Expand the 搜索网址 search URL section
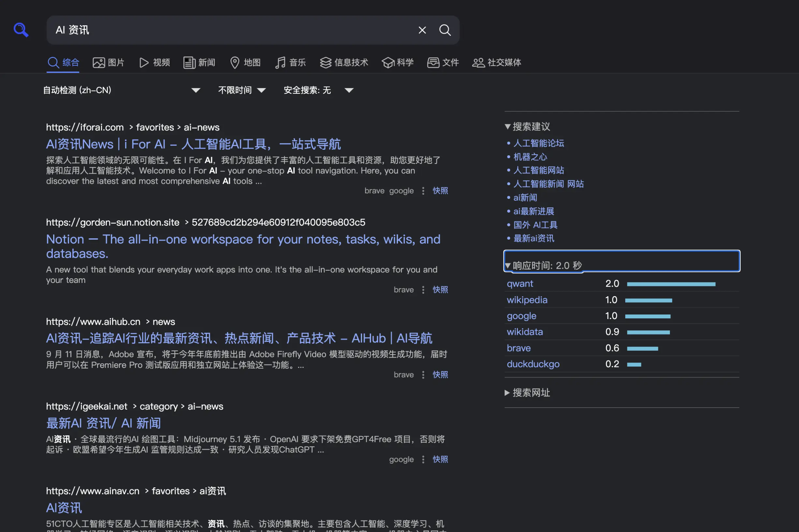 point(531,392)
